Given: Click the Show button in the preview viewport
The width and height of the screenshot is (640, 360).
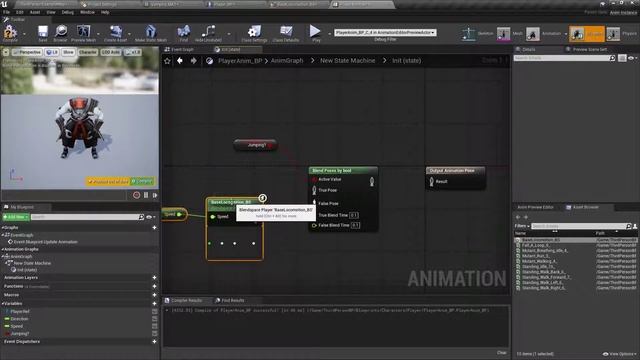Looking at the screenshot, I should tap(69, 52).
